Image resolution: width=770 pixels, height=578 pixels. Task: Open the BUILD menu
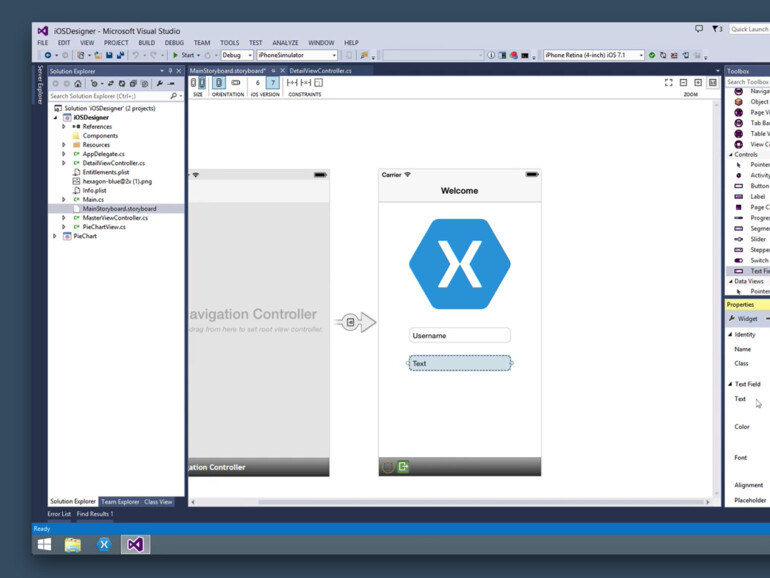pos(146,43)
